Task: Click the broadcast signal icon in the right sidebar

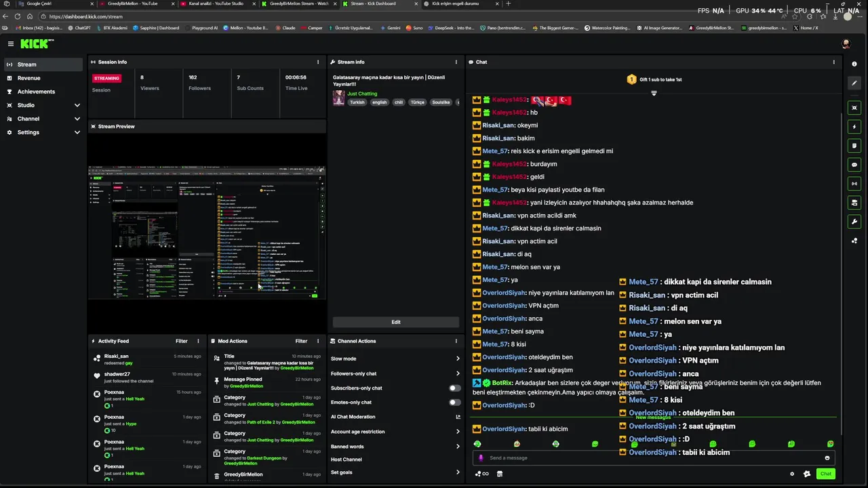Action: click(x=854, y=184)
